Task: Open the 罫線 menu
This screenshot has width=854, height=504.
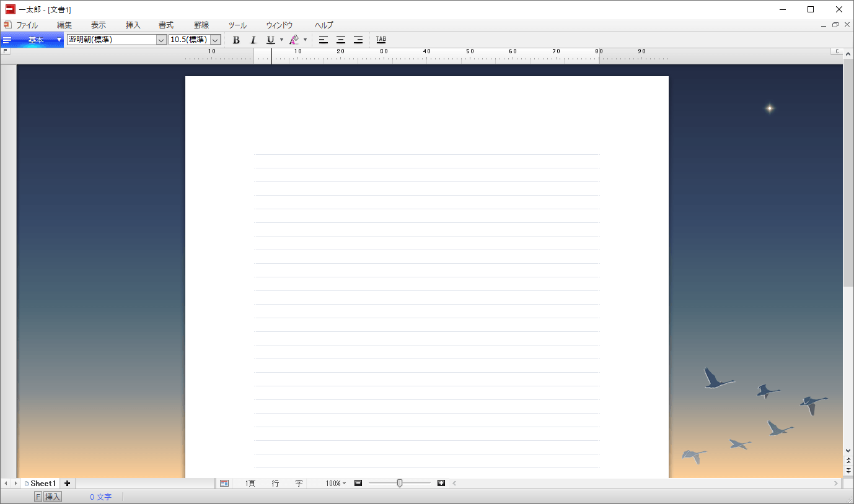Action: point(201,25)
